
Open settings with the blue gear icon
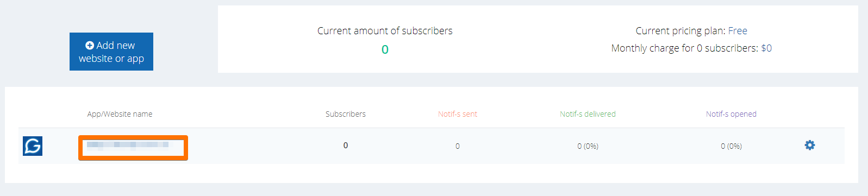tap(810, 145)
